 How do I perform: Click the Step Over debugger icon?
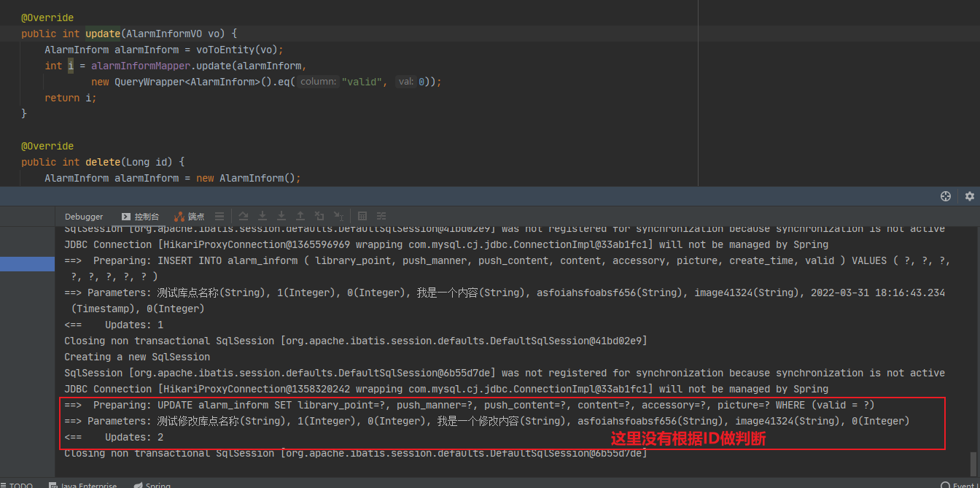tap(244, 217)
